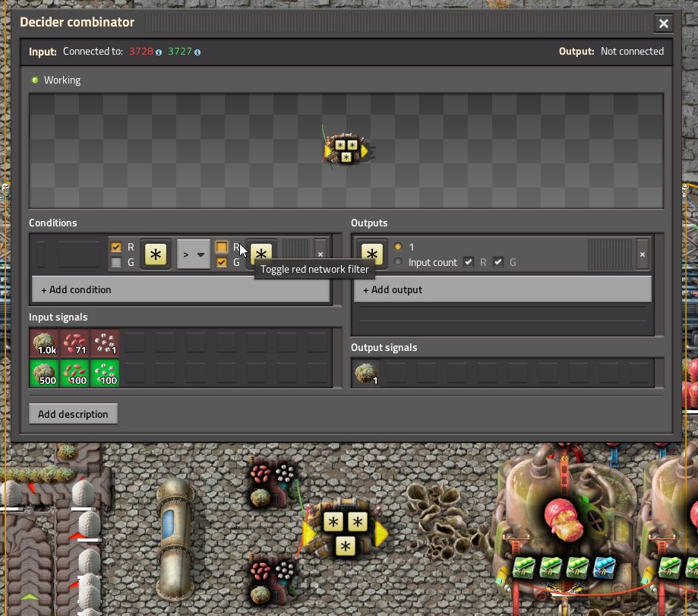698x616 pixels.
Task: Click the biochamber's red fruit recipe icon
Action: click(x=564, y=520)
